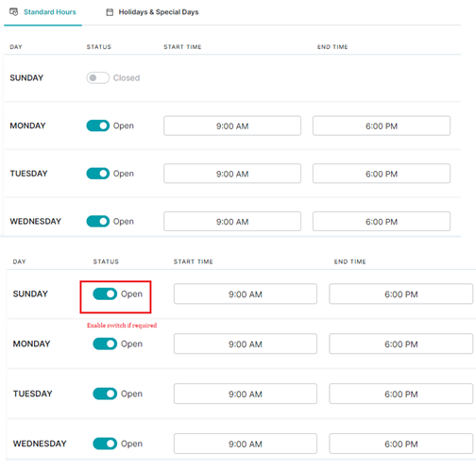Edit Tuesday's start time in the lower schedule
476x469 pixels.
point(246,394)
